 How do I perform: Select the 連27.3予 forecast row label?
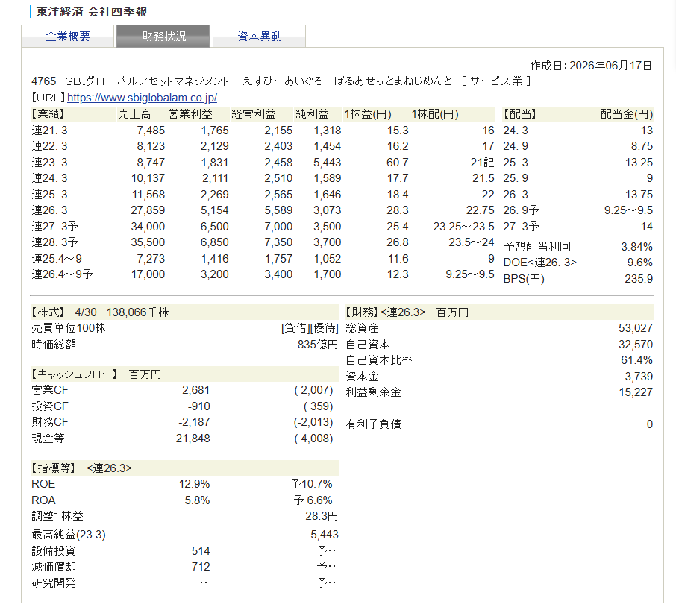coord(54,227)
